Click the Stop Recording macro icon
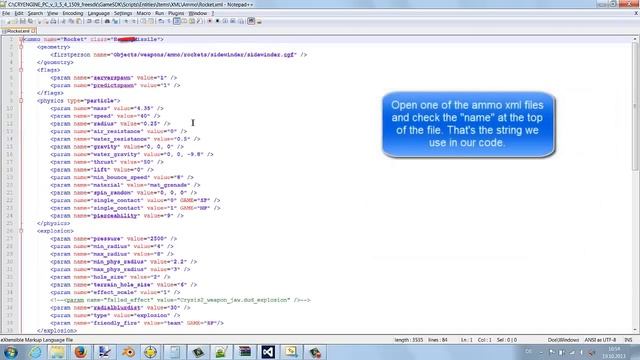 point(217,21)
